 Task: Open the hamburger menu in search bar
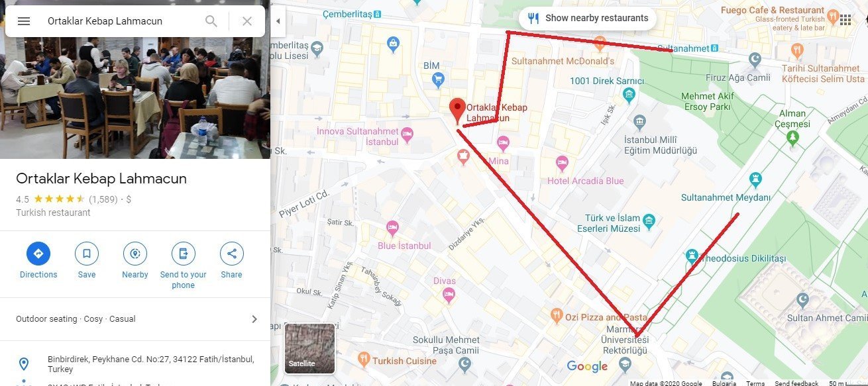(x=24, y=21)
